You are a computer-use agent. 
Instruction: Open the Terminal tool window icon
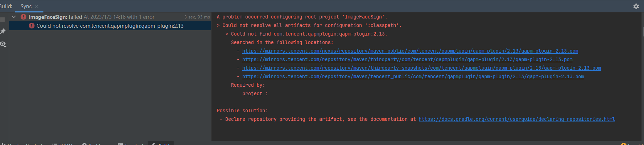coord(120,144)
